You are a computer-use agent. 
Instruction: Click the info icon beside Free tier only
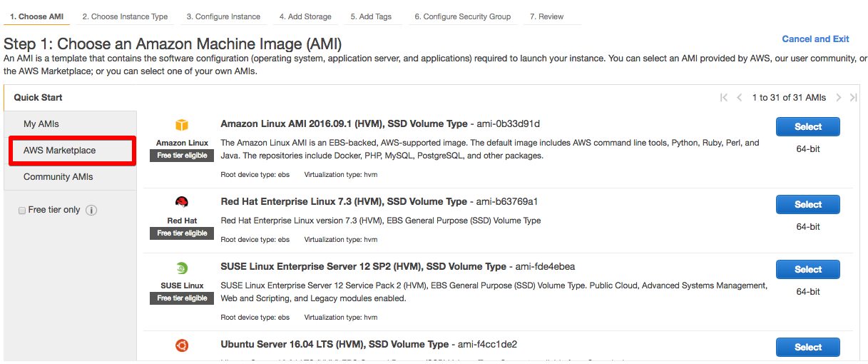click(91, 210)
